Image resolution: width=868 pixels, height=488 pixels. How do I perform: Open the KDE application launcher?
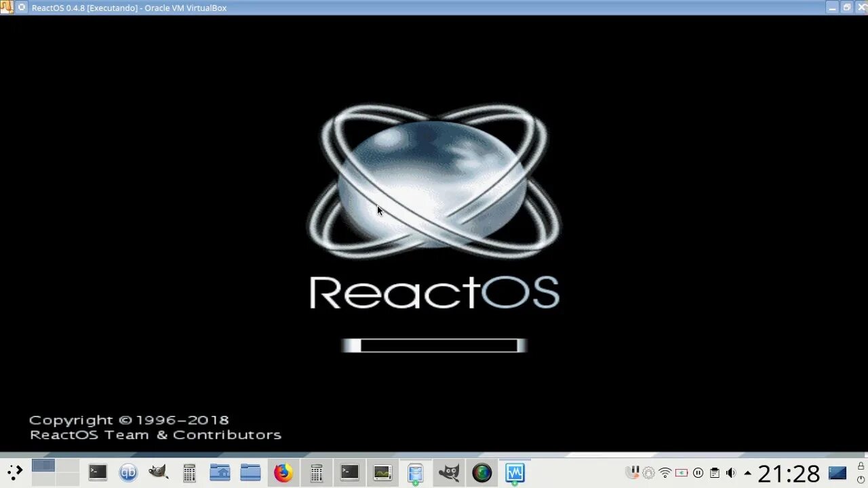point(15,472)
